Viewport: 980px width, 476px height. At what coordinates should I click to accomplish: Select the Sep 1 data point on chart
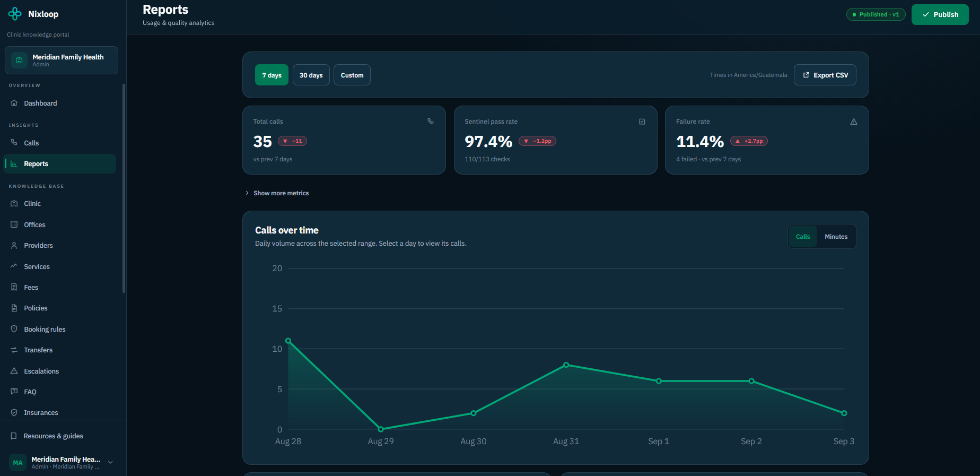pos(659,381)
